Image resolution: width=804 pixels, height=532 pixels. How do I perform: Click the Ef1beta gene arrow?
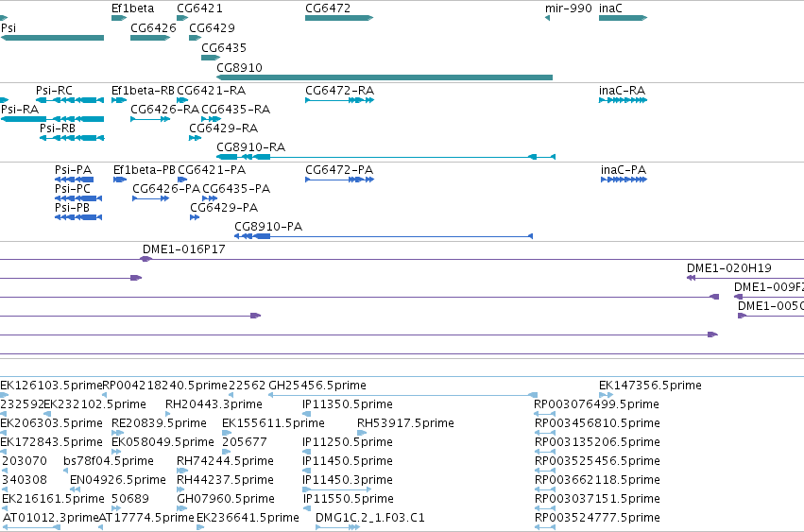coord(119,18)
